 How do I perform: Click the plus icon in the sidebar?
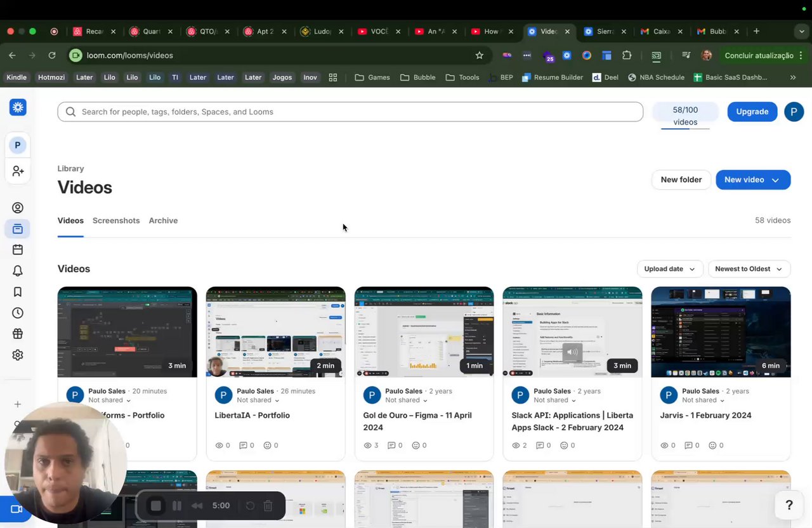[18, 404]
